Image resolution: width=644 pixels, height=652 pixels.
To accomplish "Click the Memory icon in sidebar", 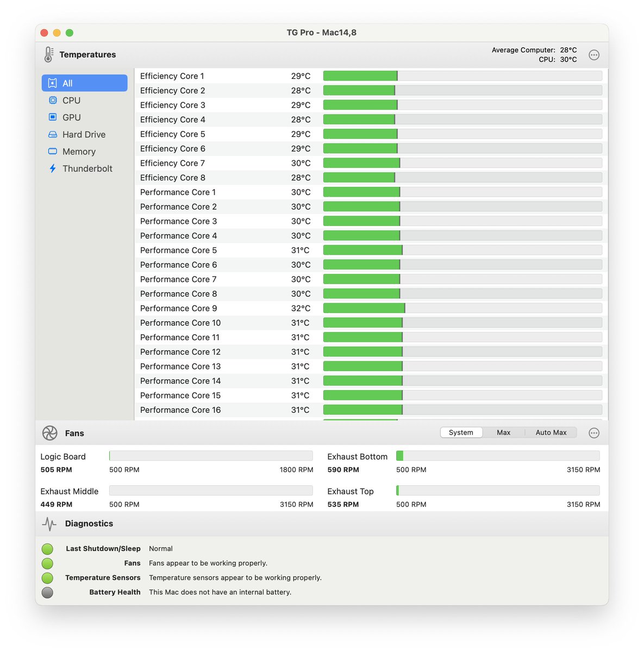I will point(53,151).
